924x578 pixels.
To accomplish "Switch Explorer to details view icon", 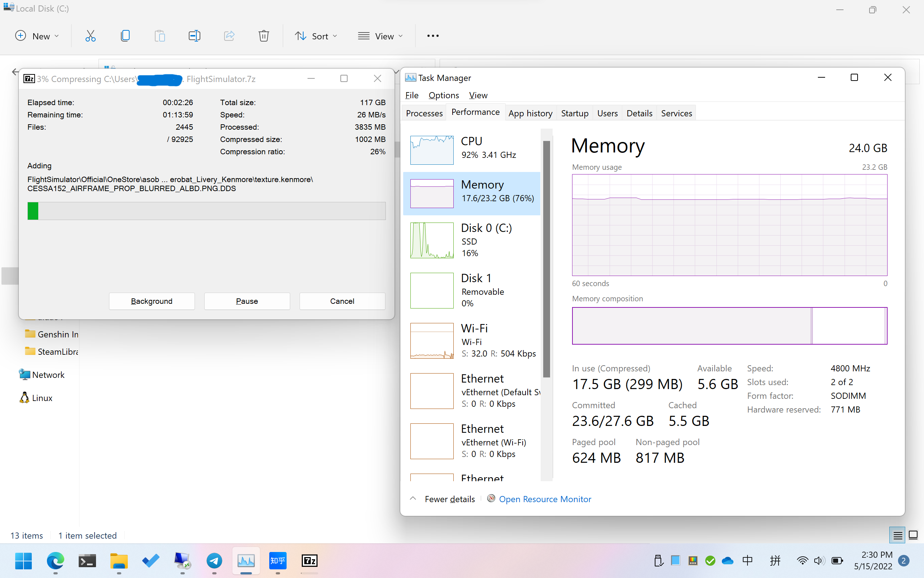I will [897, 536].
